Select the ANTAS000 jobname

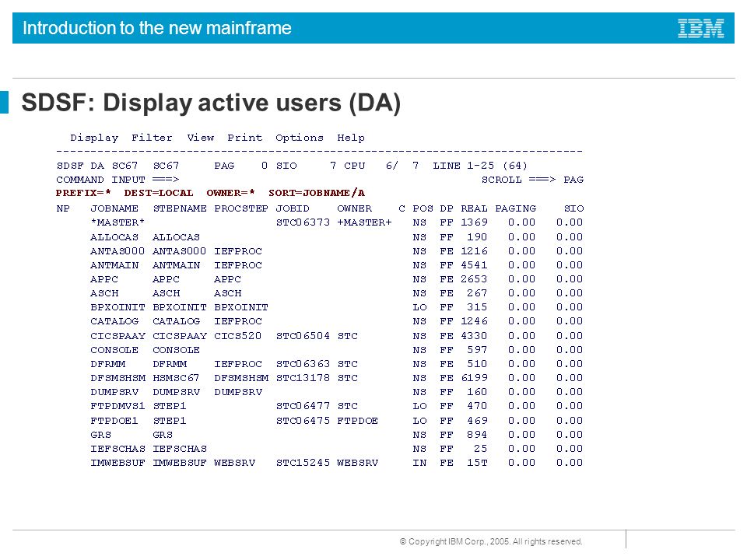[x=117, y=251]
